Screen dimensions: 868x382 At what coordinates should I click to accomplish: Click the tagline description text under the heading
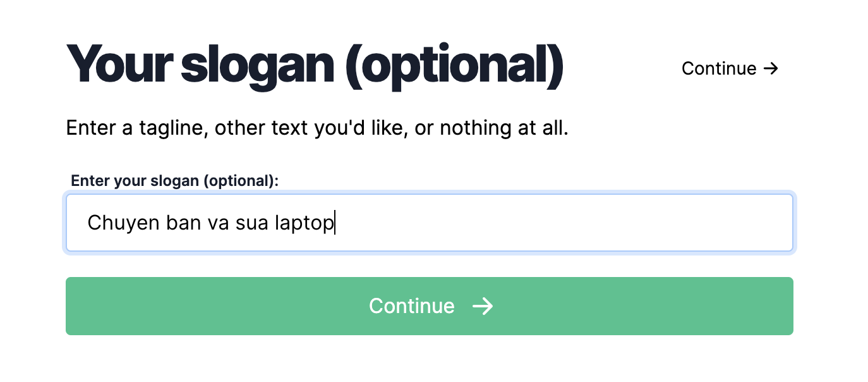pos(317,128)
